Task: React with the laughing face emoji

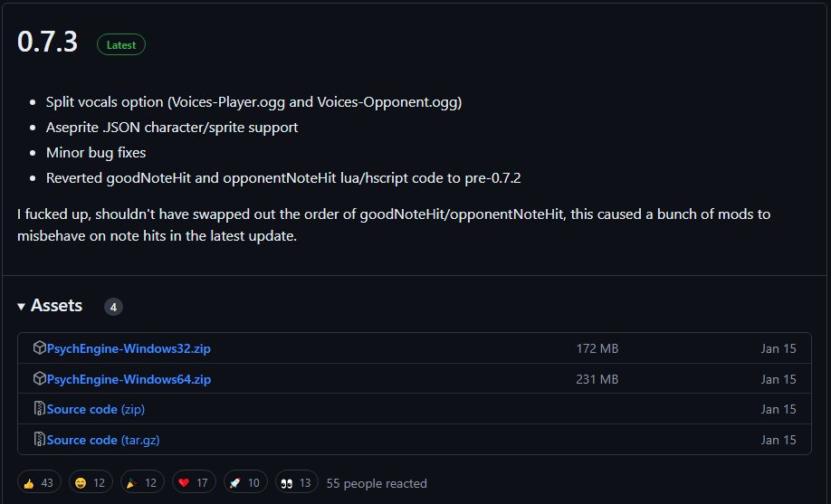Action: (91, 483)
